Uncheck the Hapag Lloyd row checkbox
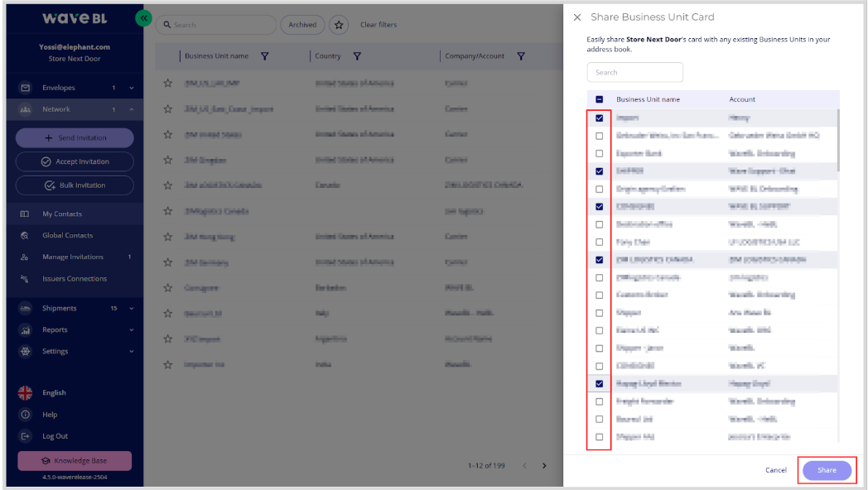This screenshot has height=490, width=868. coord(599,384)
